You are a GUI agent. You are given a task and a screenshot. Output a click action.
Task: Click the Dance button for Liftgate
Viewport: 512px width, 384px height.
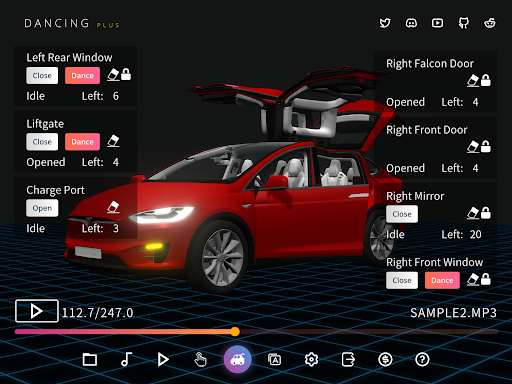(82, 142)
